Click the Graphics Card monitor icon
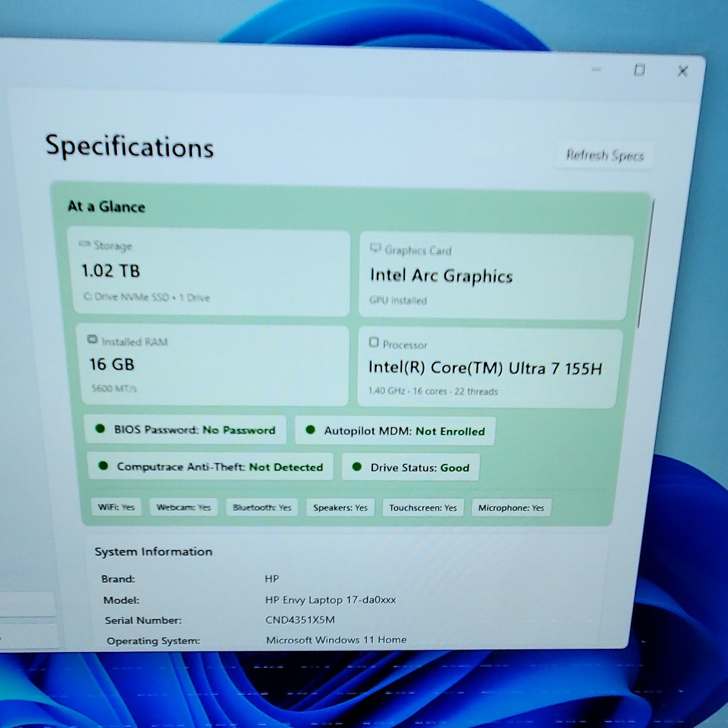 click(375, 247)
